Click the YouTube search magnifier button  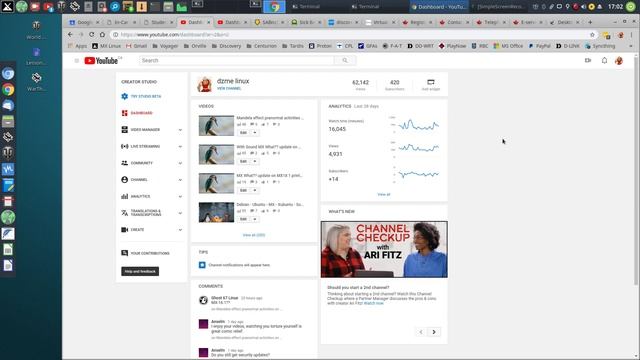point(345,60)
